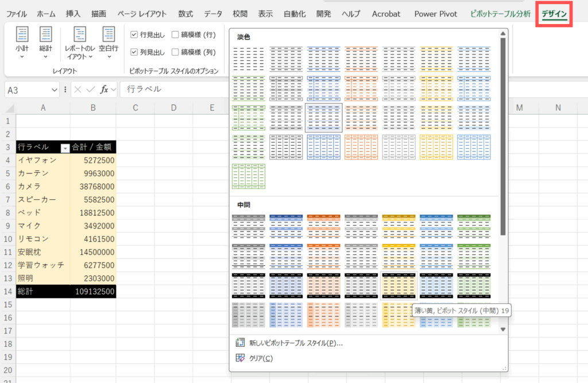588x383 pixels.
Task: Click the クリア style icon
Action: 241,358
